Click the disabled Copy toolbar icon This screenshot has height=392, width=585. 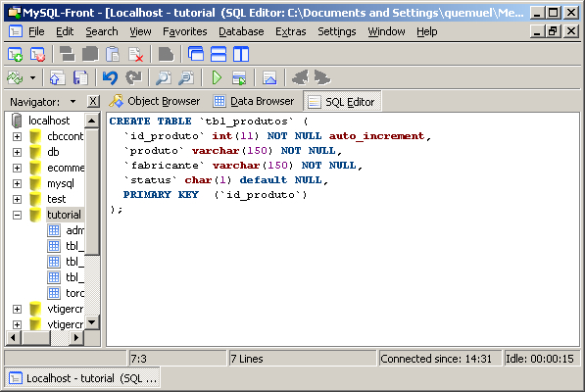point(90,55)
